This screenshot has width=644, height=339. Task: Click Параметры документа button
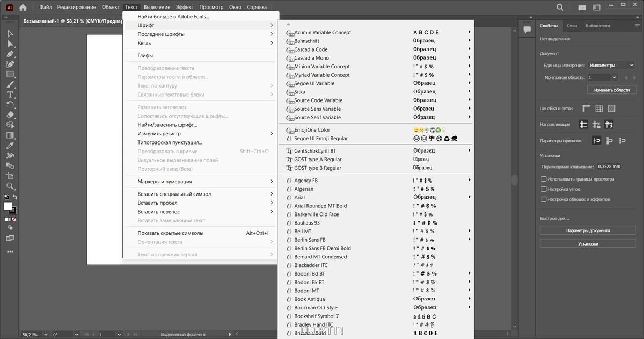point(588,230)
